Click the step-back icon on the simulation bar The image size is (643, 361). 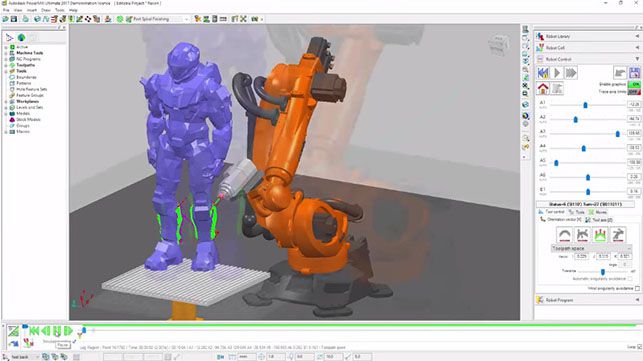click(46, 331)
